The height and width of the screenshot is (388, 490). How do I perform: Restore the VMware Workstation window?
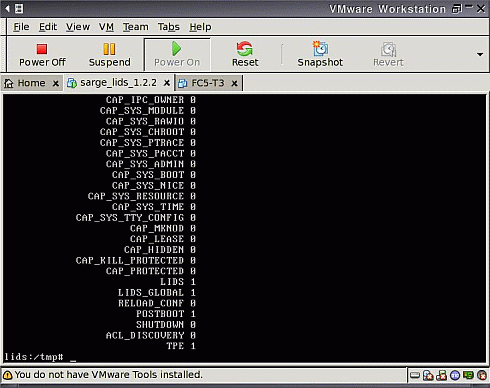[457, 9]
